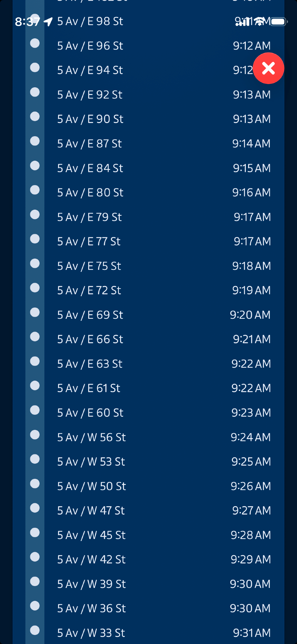This screenshot has height=644, width=297.
Task: Choose the 5 Av / E 66 St stop
Action: click(x=90, y=339)
